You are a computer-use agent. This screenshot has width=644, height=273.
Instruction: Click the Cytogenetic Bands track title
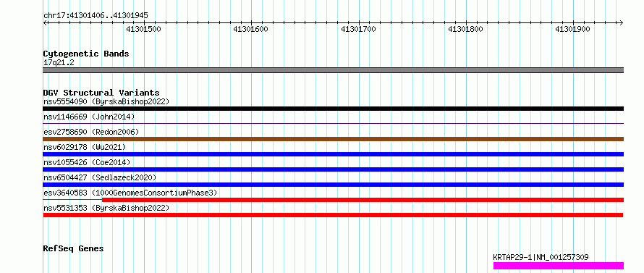(86, 54)
